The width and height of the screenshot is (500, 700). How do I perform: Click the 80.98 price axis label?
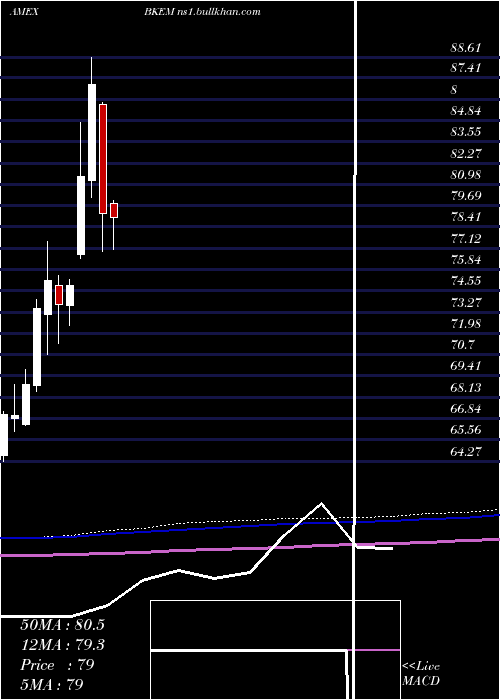466,175
